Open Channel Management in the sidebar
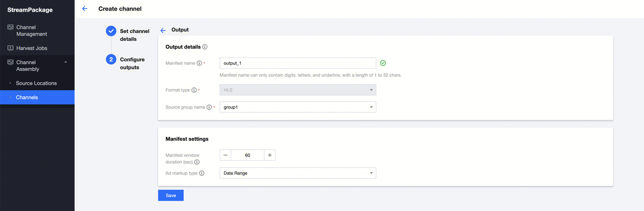This screenshot has height=211, width=644. coord(31,30)
